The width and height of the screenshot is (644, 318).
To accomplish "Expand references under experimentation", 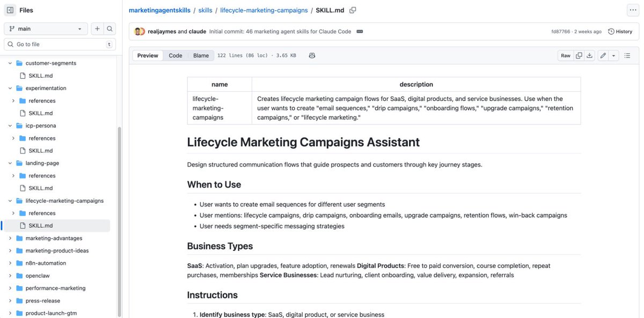I will tap(13, 101).
